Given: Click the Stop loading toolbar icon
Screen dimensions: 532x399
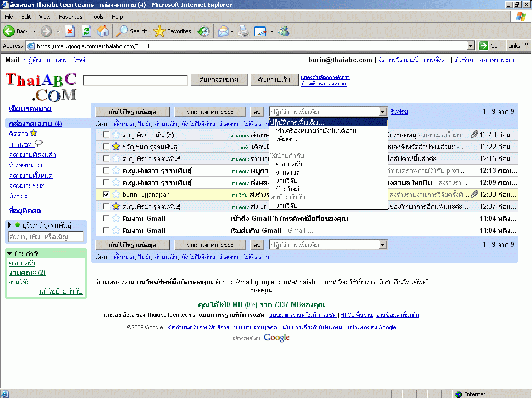Looking at the screenshot, I should pyautogui.click(x=70, y=31).
